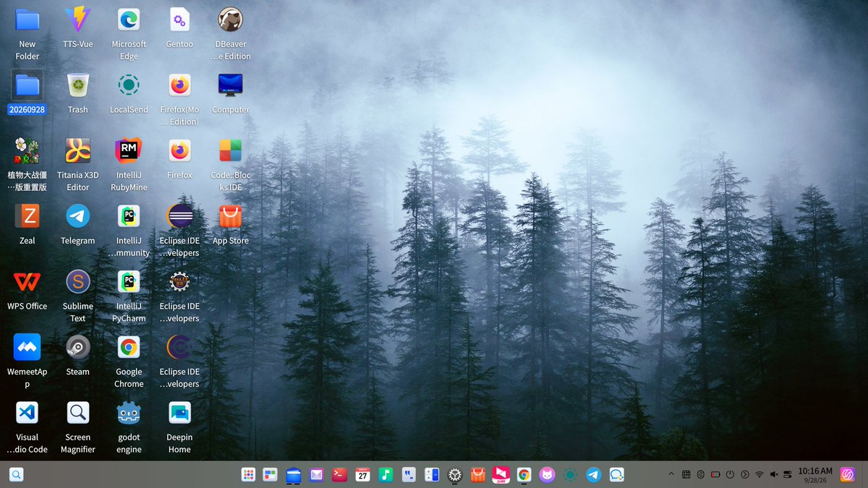Select the Gentoo file icon
Screen dimensions: 868x488
point(179,20)
